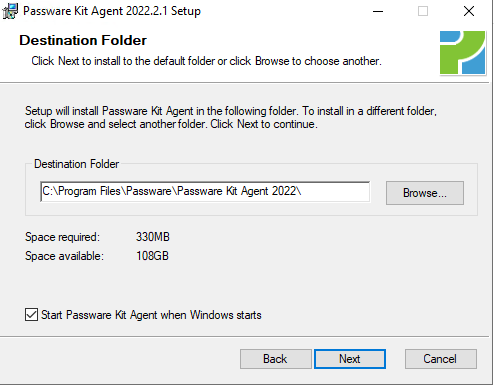Click the 'Space required:' label

pos(62,237)
